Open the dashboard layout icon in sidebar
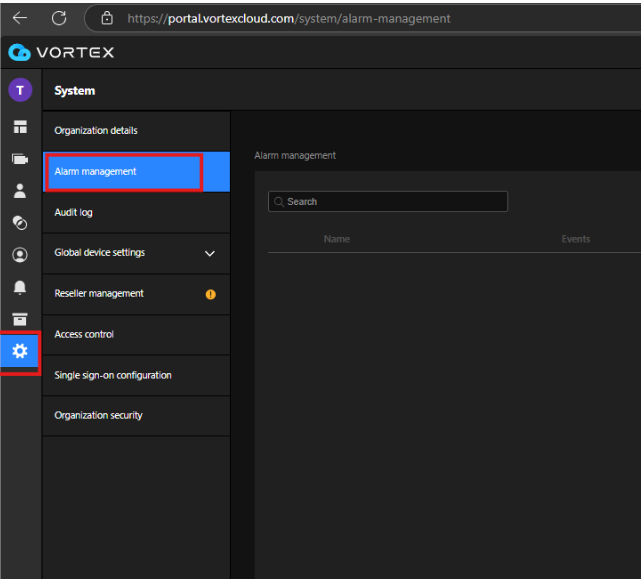Viewport: 641px width, 579px height. click(20, 127)
